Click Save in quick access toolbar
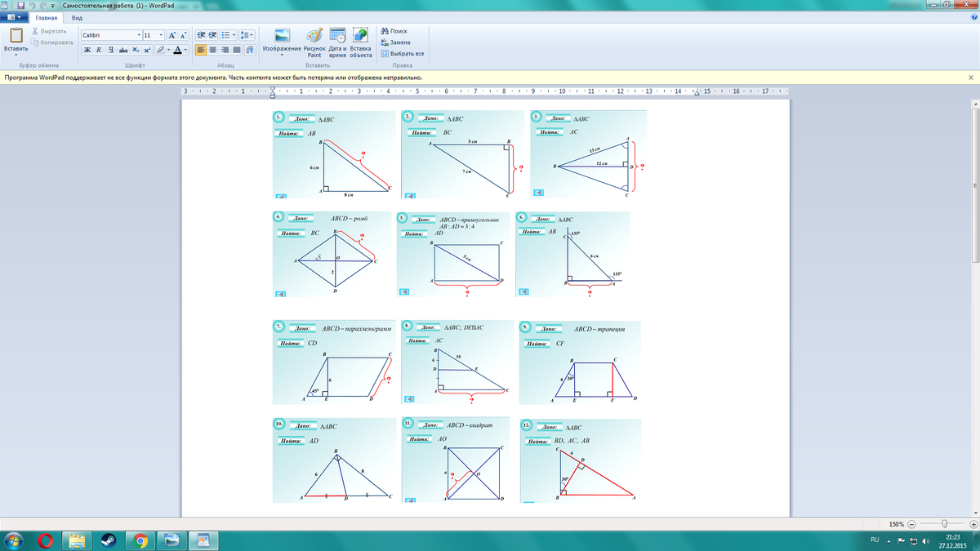 pos(20,5)
